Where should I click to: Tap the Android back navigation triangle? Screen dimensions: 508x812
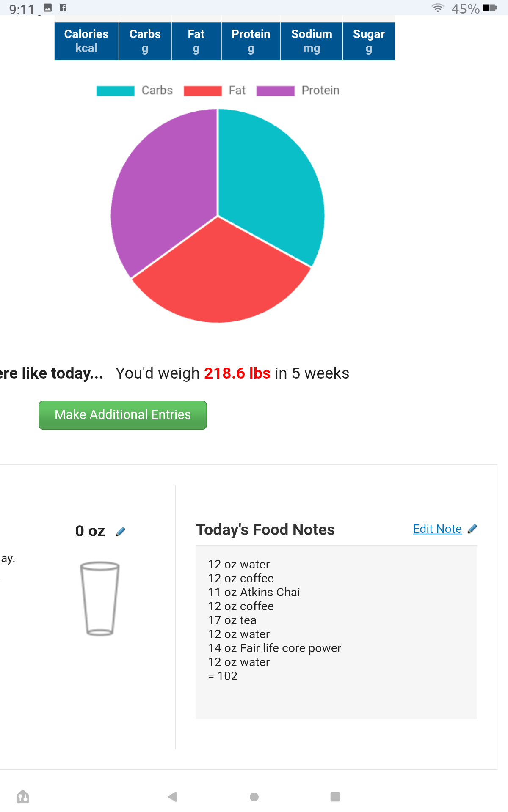(172, 797)
